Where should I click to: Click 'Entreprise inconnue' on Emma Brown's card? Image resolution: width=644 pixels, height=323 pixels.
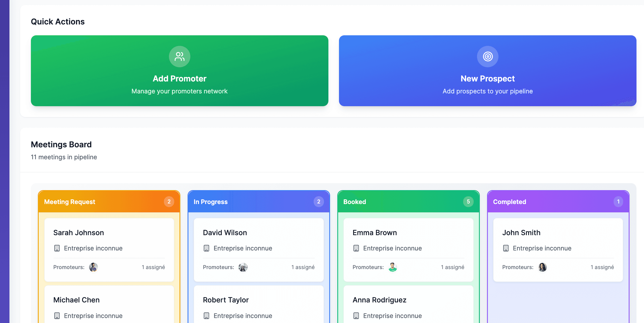(392, 248)
